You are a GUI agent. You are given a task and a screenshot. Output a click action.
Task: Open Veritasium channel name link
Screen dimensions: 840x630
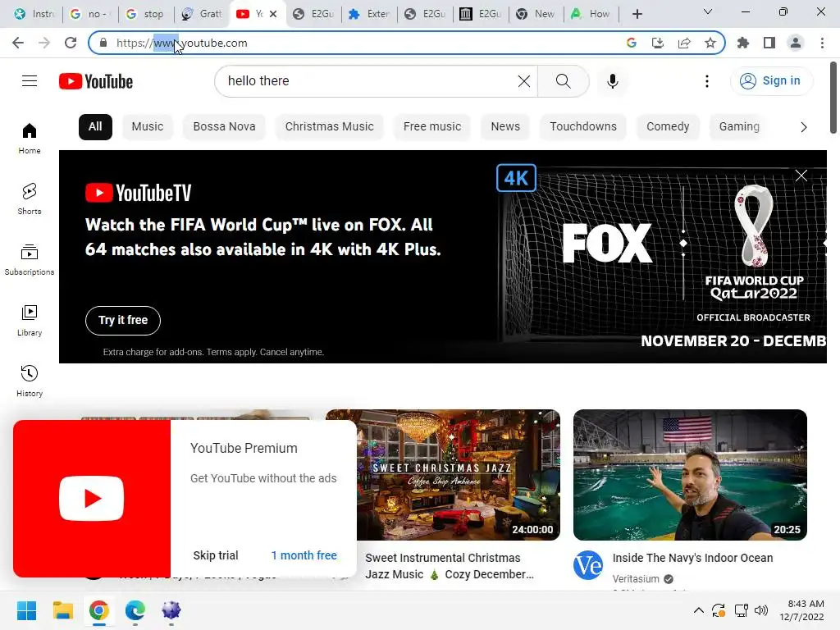click(636, 579)
